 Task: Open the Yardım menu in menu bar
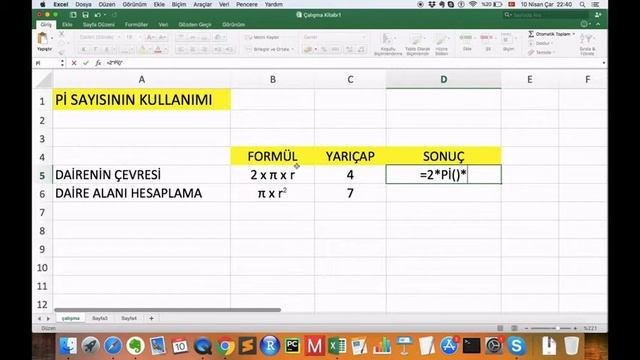click(x=273, y=4)
